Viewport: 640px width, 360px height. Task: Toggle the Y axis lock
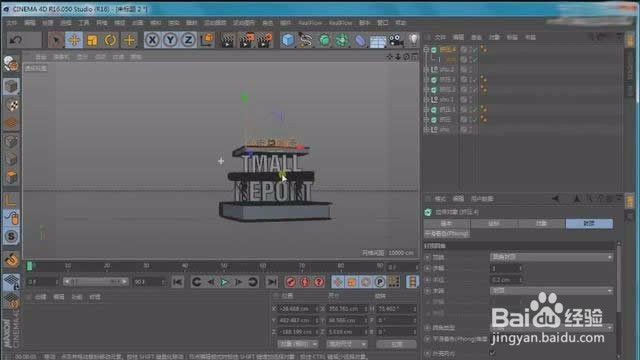coord(170,40)
